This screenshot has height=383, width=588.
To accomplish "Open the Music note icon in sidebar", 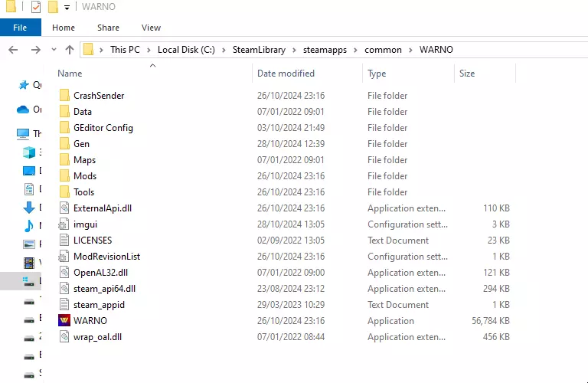I will [x=29, y=225].
